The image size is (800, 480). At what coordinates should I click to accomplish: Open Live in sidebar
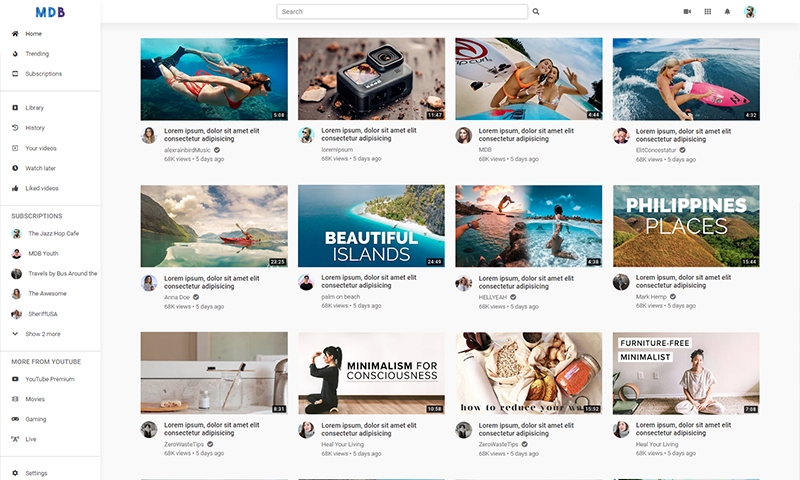(x=31, y=439)
